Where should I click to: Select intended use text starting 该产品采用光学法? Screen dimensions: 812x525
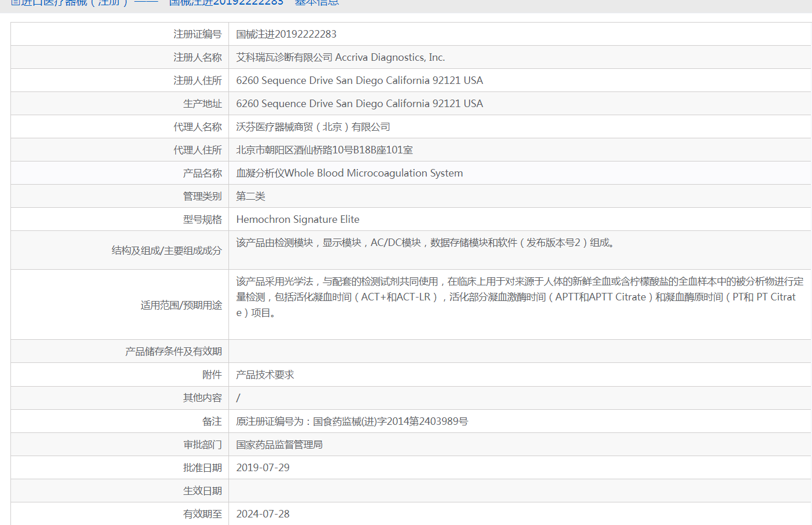520,297
